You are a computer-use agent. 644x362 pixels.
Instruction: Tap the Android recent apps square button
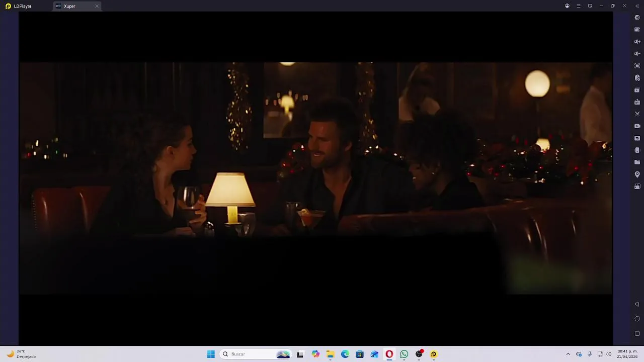(637, 333)
